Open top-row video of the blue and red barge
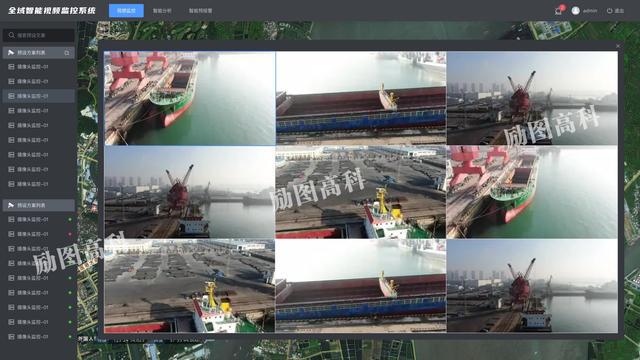 pos(361,98)
